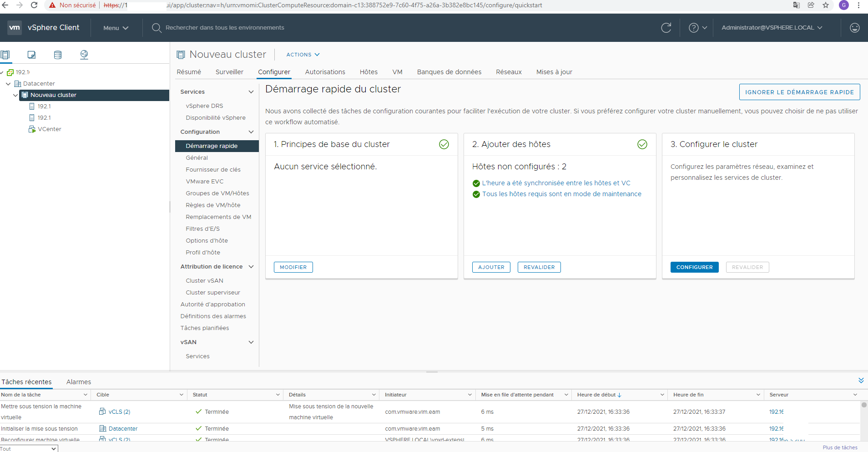Collapse the Nouveau cluster tree node
This screenshot has width=868, height=452.
tap(15, 95)
